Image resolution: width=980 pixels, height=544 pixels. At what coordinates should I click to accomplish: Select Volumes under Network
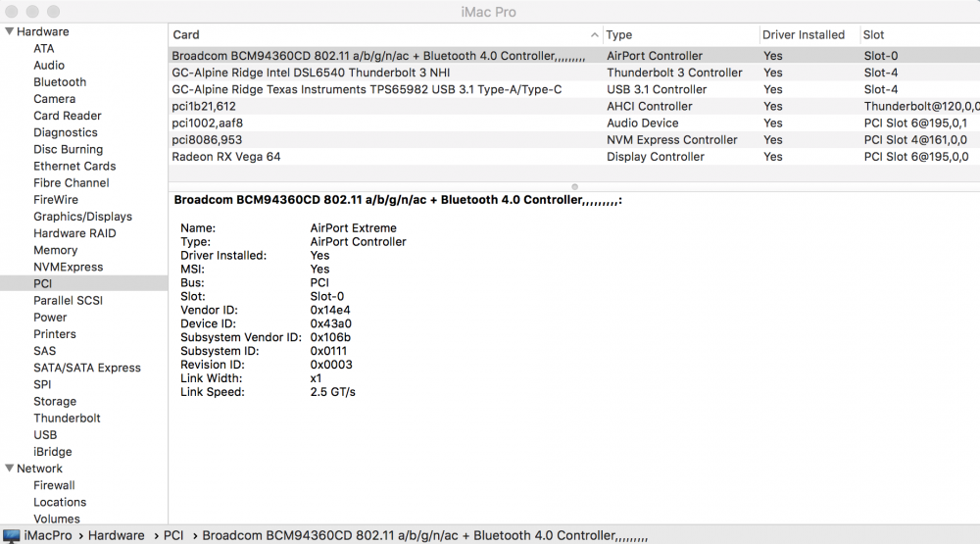[57, 519]
